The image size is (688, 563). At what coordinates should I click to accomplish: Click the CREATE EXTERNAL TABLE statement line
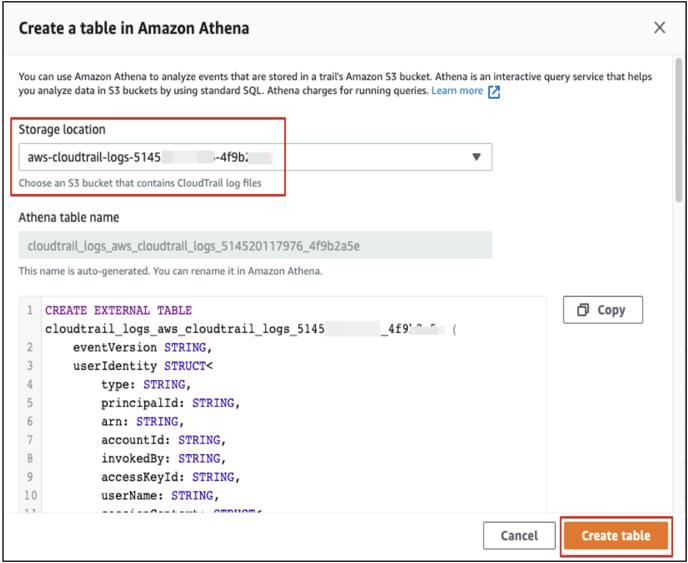point(118,310)
